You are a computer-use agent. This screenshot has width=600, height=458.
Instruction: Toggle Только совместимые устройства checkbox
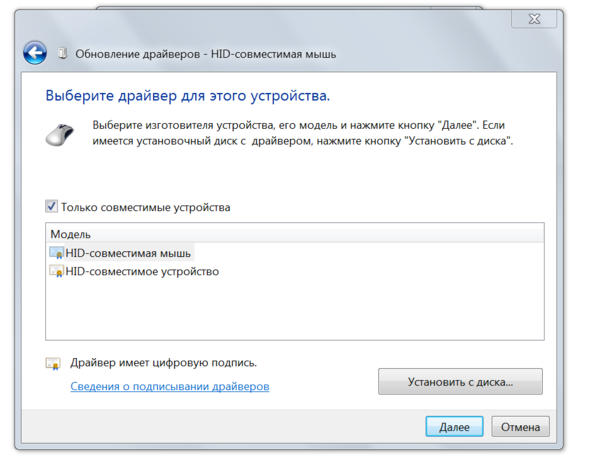click(51, 206)
